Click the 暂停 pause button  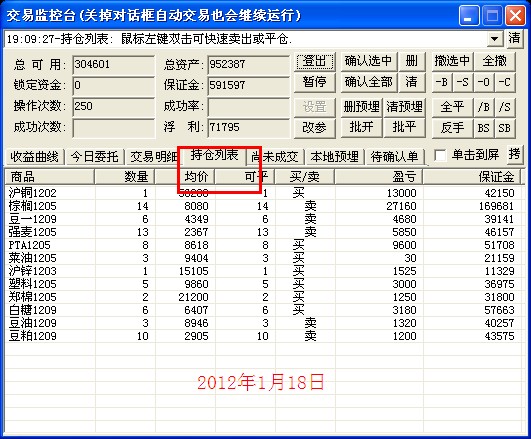[x=315, y=82]
